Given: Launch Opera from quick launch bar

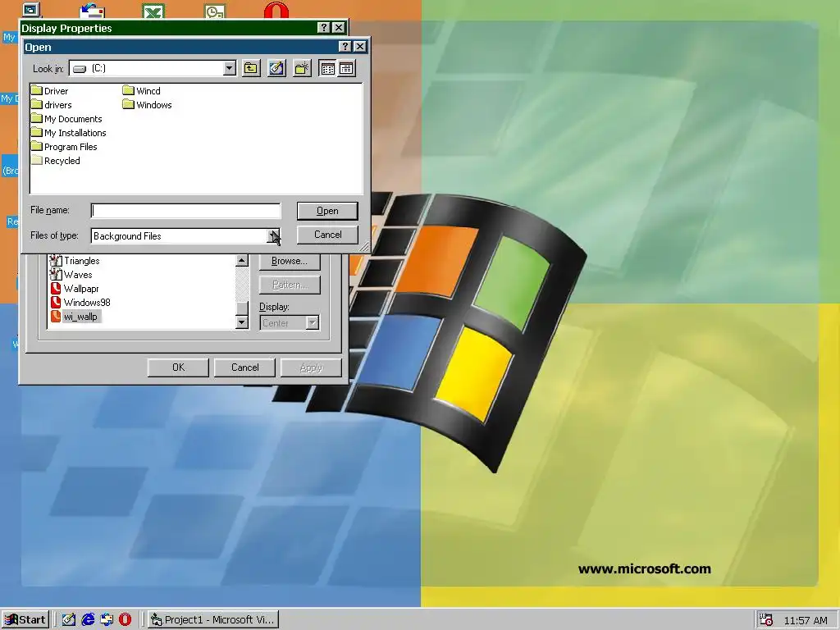Looking at the screenshot, I should pos(125,620).
